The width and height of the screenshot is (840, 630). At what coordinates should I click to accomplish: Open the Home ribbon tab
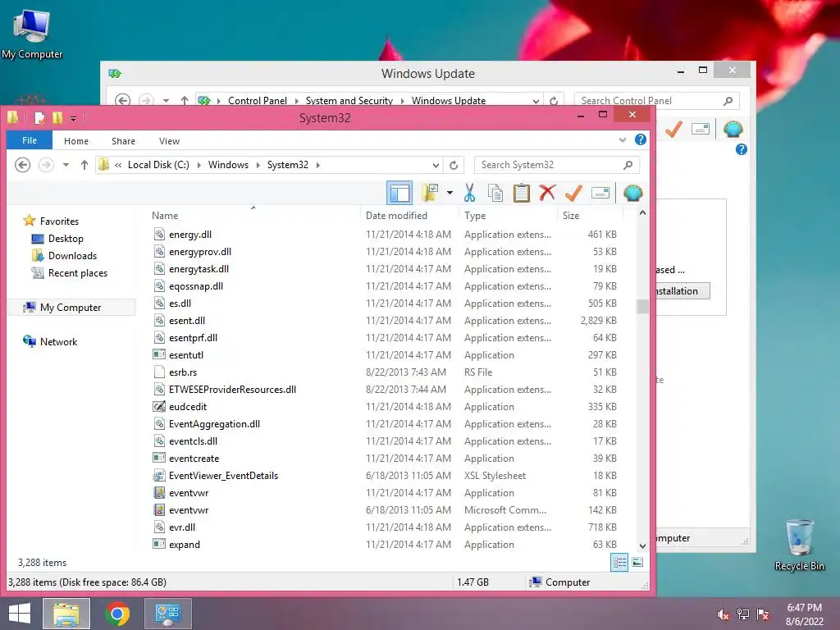click(76, 141)
